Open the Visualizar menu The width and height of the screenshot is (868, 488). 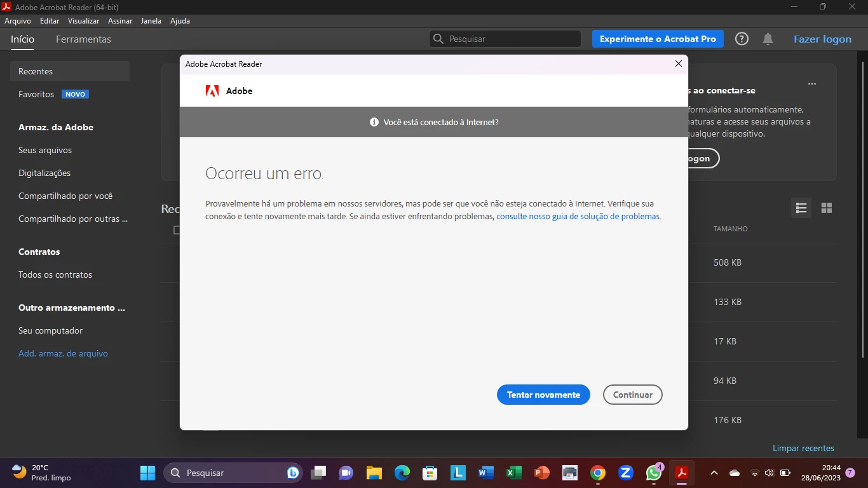click(84, 21)
